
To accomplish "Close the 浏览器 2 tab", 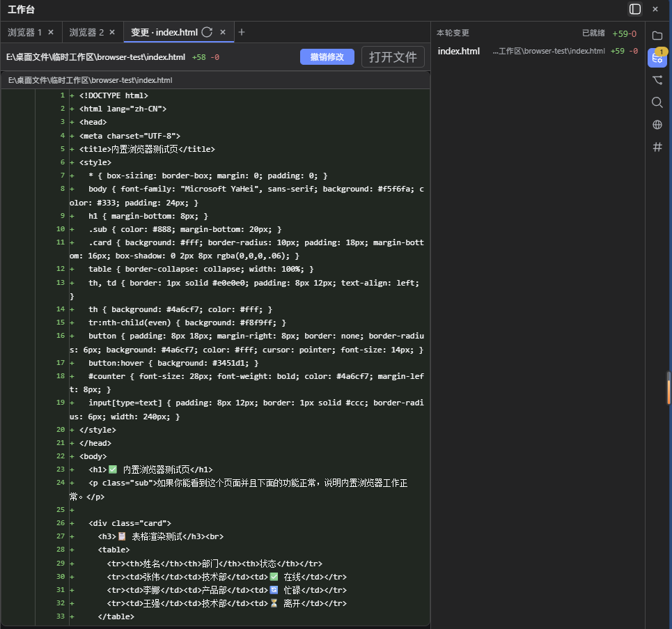I will coord(112,32).
